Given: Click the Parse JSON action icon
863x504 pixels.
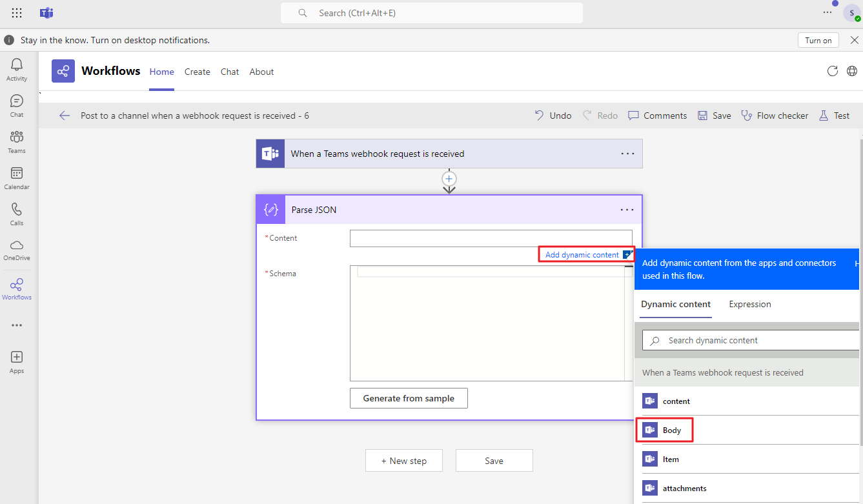Looking at the screenshot, I should (271, 210).
